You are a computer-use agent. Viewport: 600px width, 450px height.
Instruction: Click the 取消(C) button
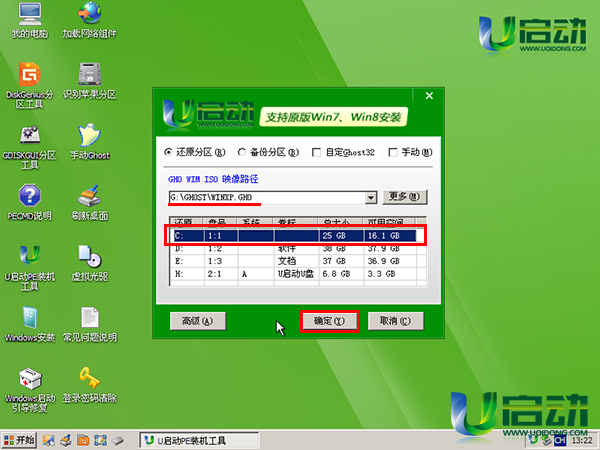[395, 321]
